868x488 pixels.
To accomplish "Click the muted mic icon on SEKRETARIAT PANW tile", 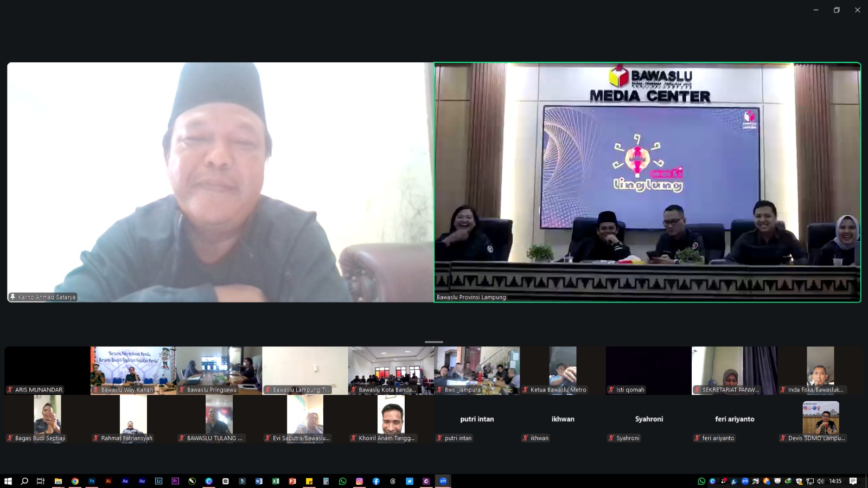I will [697, 390].
